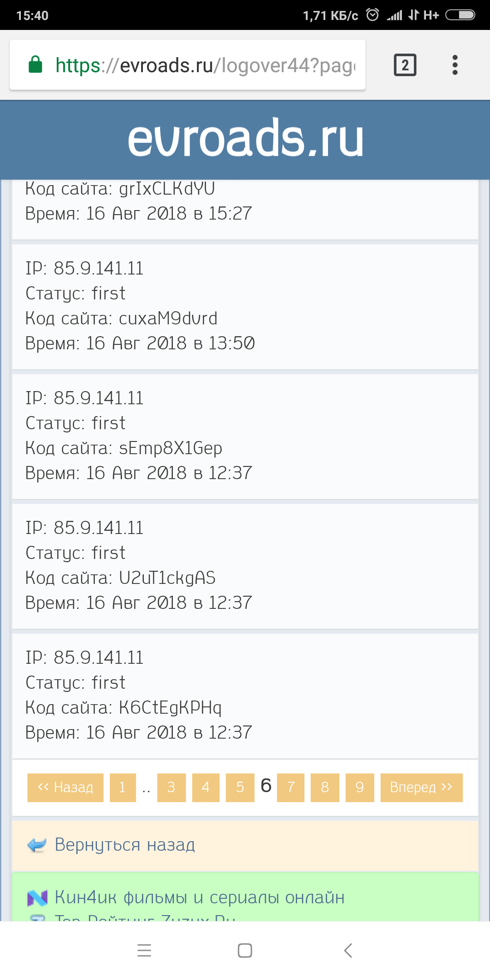Go to previous page with Назад button
Screen dimensions: 490x980
[65, 788]
